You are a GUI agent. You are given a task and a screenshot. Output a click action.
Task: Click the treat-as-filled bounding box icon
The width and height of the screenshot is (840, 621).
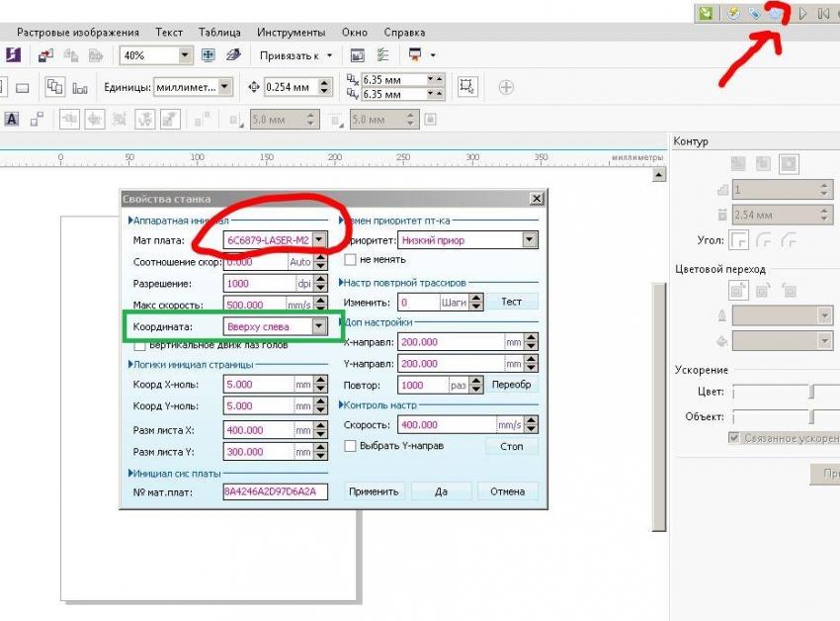(x=468, y=86)
